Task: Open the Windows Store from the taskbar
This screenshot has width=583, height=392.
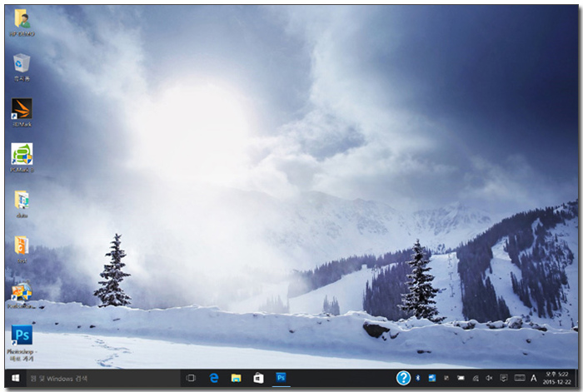Action: (x=259, y=379)
